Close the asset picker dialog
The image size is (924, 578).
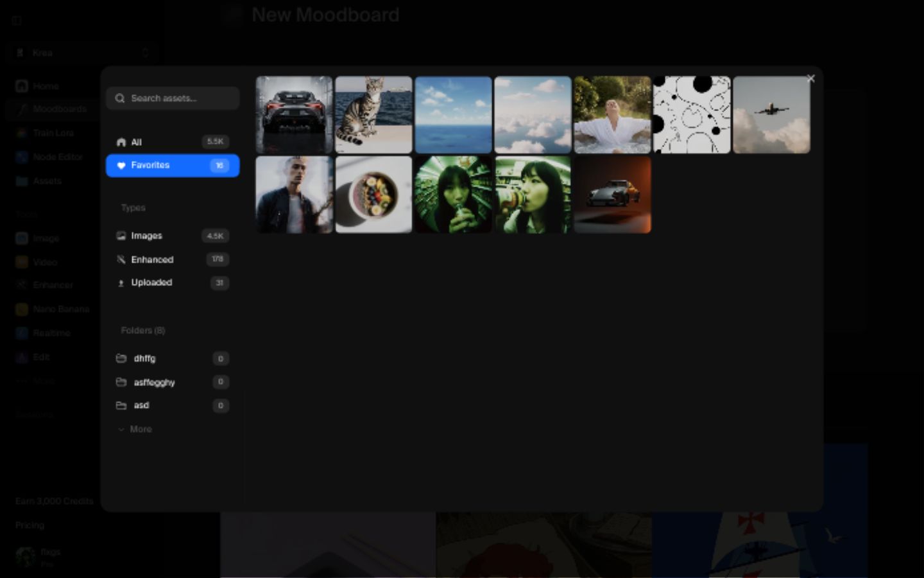[x=810, y=78]
